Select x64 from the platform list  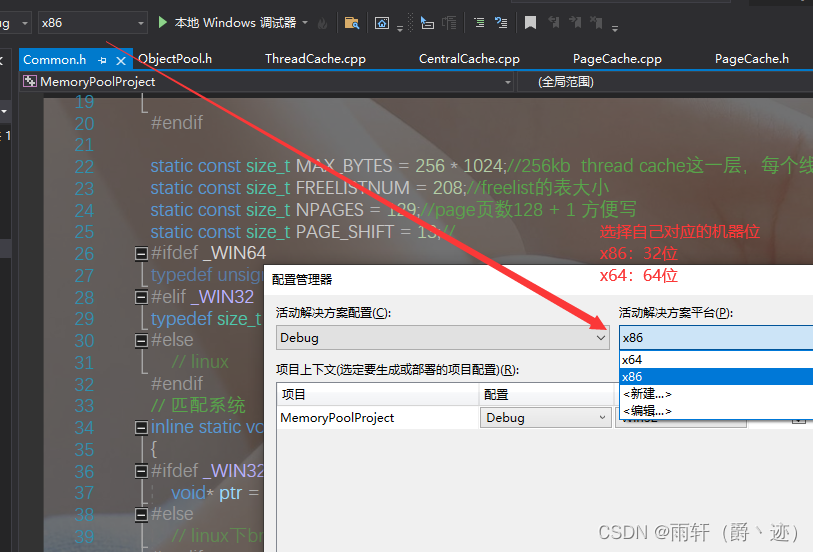pos(716,360)
